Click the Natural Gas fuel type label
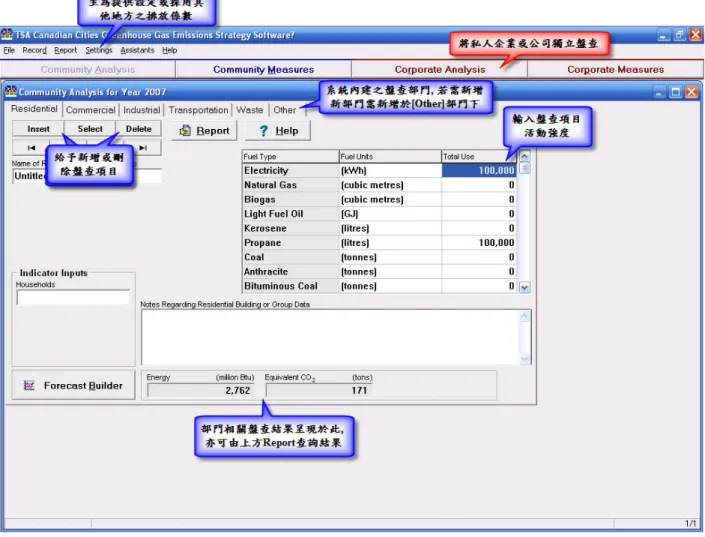The width and height of the screenshot is (705, 537). (x=290, y=185)
